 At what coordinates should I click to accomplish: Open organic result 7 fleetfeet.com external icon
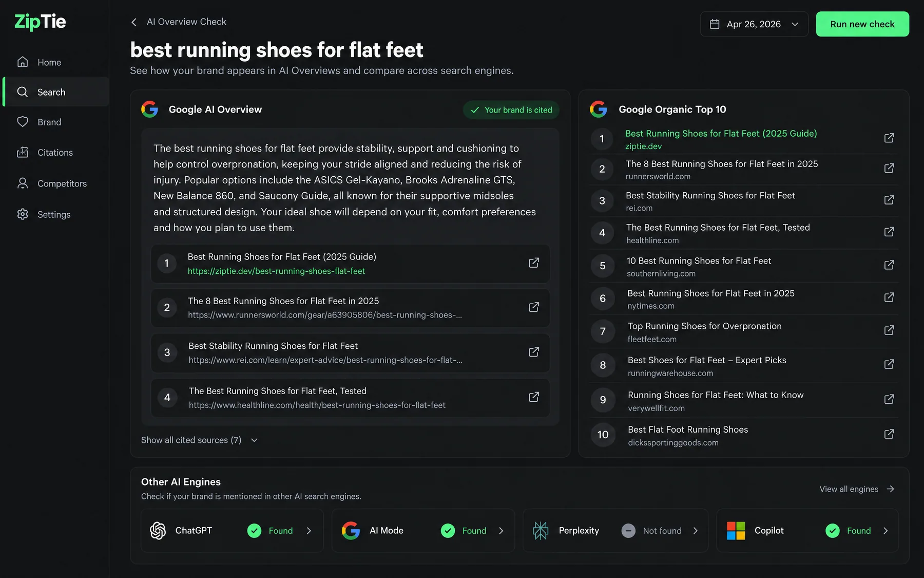[889, 330]
